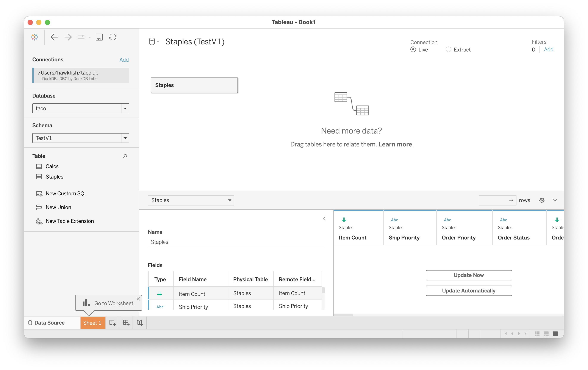This screenshot has width=588, height=370.
Task: Show the filmstrip view
Action: (546, 333)
